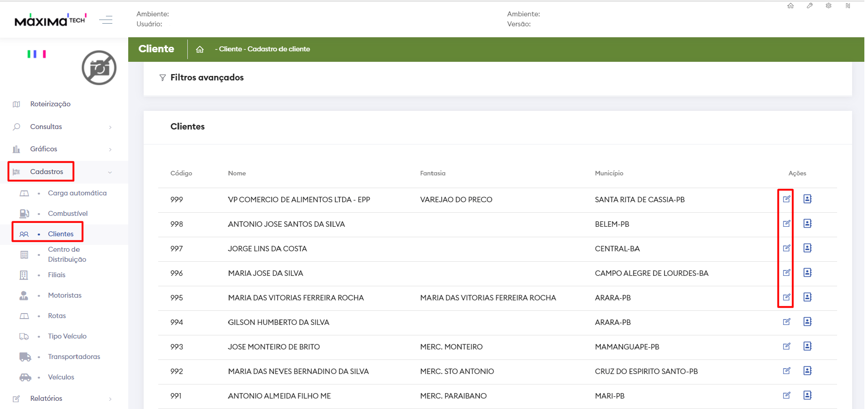Go to Veículos in the sidebar

pyautogui.click(x=61, y=377)
